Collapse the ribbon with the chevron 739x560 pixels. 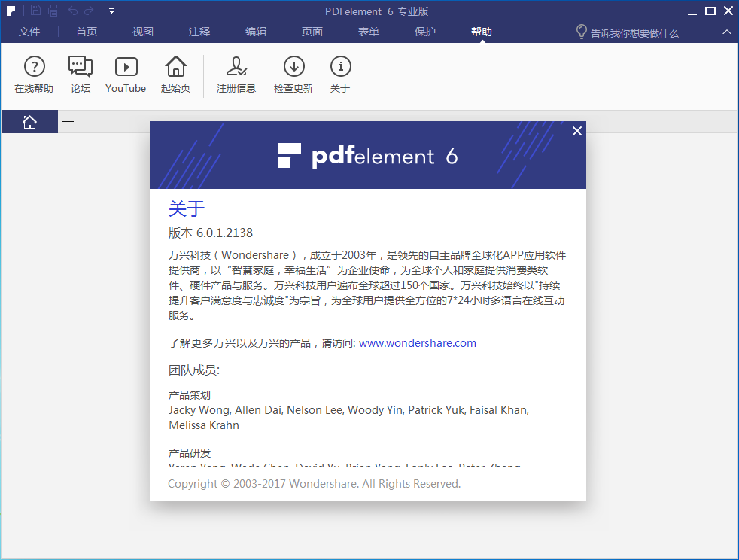tap(727, 32)
